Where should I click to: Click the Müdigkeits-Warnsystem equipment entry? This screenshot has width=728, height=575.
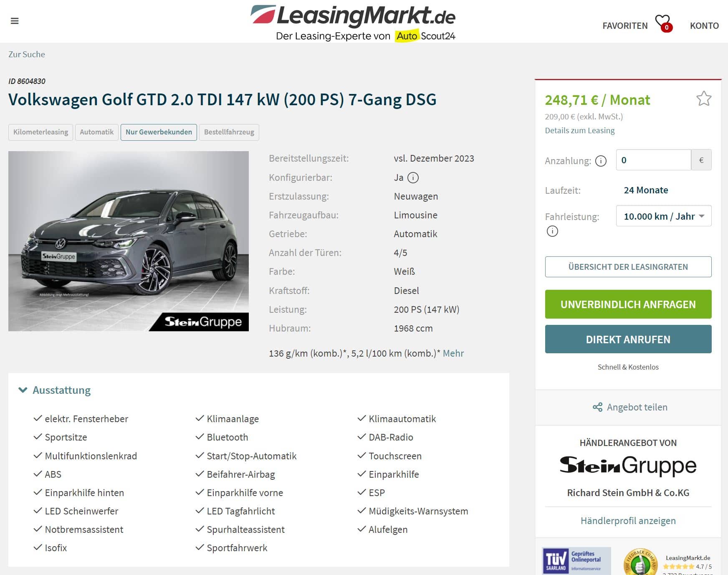coord(418,511)
